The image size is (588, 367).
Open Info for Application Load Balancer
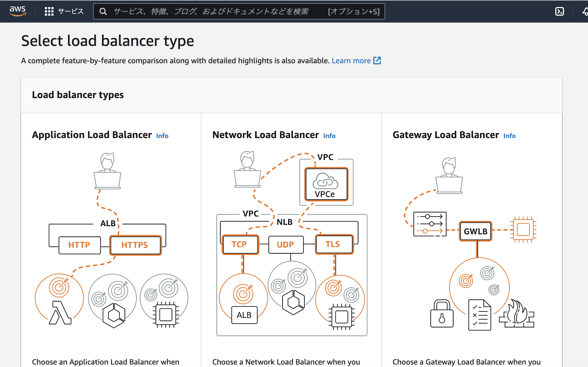coord(162,136)
